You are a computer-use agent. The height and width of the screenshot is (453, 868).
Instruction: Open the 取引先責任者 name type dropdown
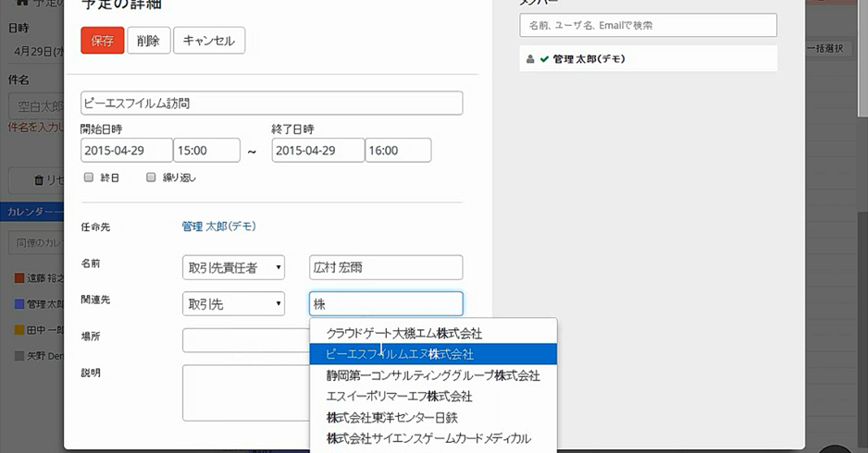[x=233, y=268]
